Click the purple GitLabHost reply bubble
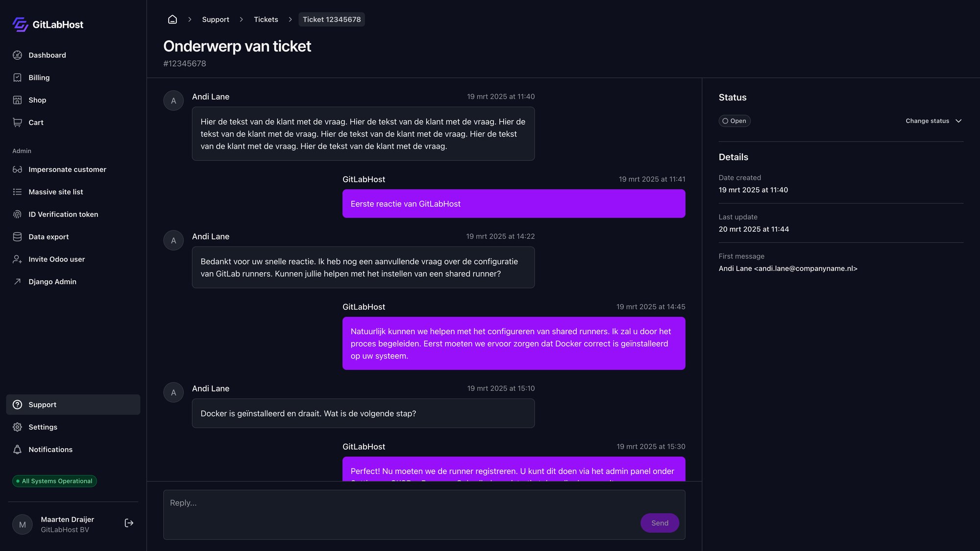This screenshot has height=551, width=980. coord(514,203)
